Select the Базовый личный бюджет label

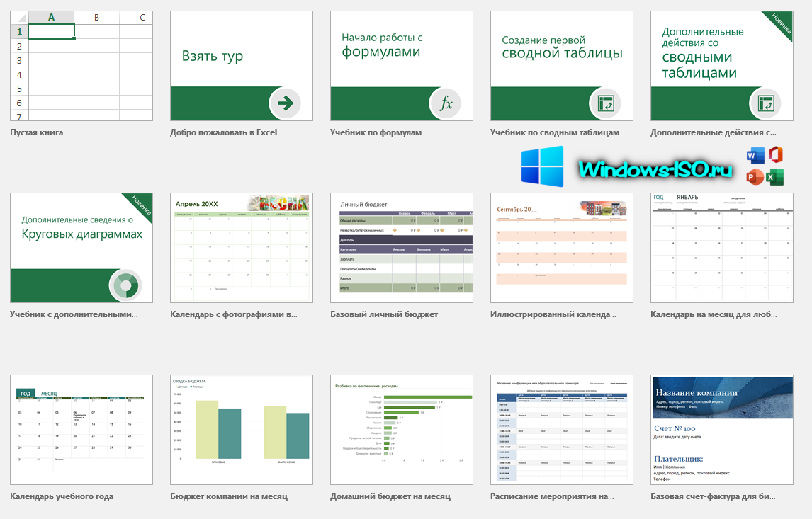384,314
